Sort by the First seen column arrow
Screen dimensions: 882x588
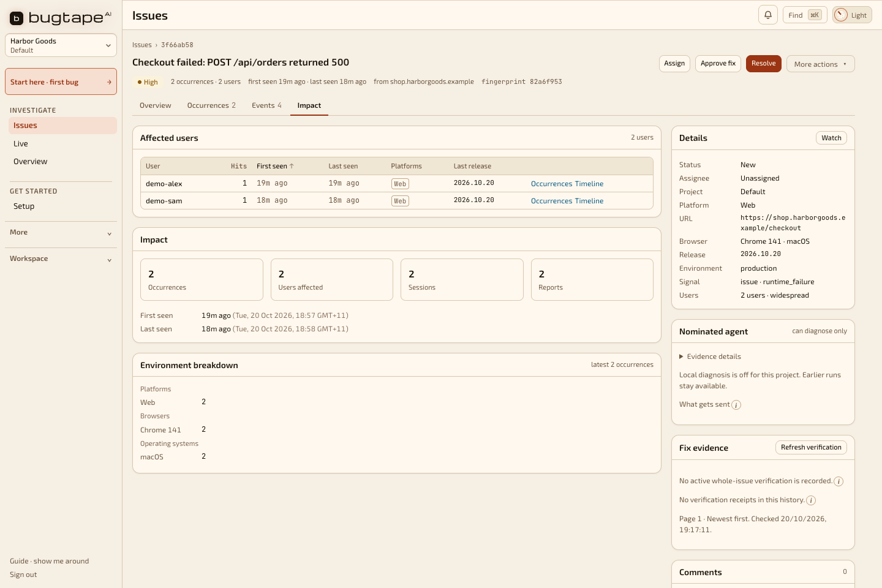(x=292, y=166)
